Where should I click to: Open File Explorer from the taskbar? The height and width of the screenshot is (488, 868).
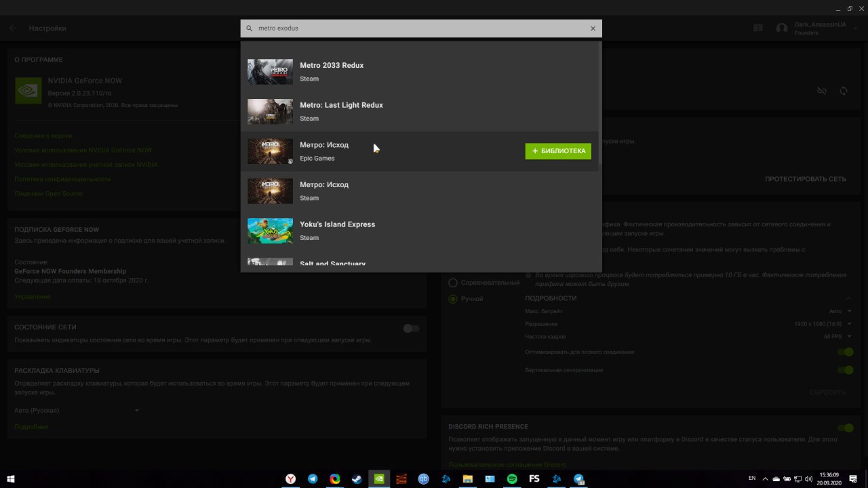(467, 479)
